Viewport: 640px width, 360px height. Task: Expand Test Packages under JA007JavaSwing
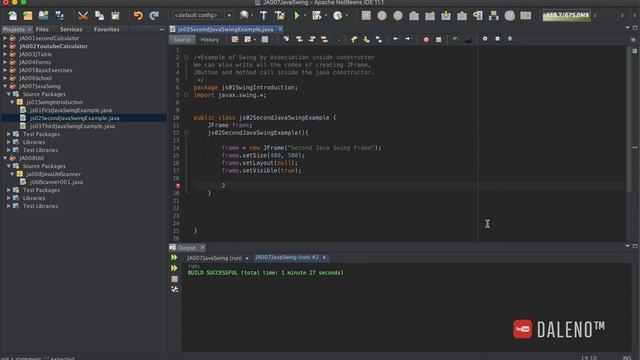pos(9,134)
